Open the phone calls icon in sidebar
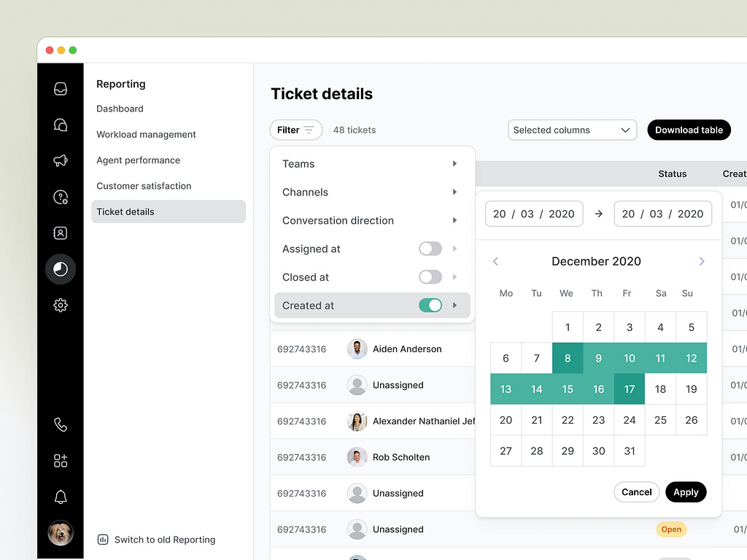 pos(61,423)
